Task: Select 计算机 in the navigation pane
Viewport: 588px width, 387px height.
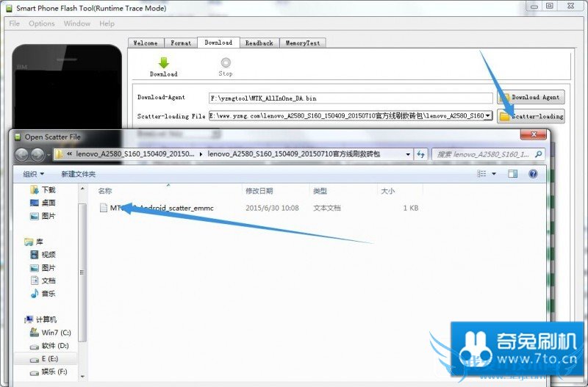Action: pyautogui.click(x=40, y=319)
